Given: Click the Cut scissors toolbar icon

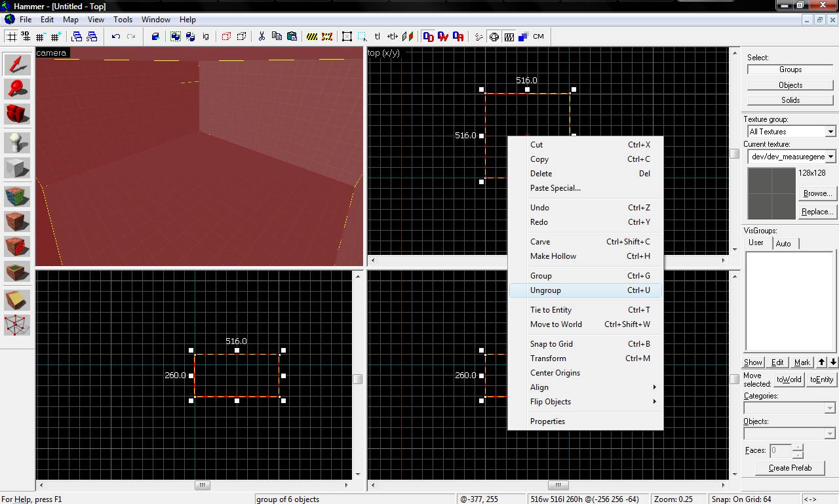Looking at the screenshot, I should 262,37.
